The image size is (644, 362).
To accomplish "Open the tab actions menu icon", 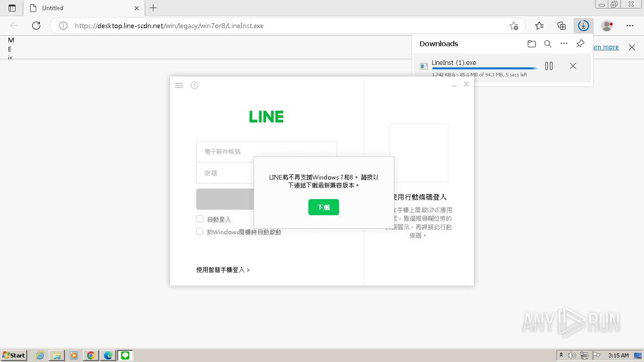I will coord(12,8).
